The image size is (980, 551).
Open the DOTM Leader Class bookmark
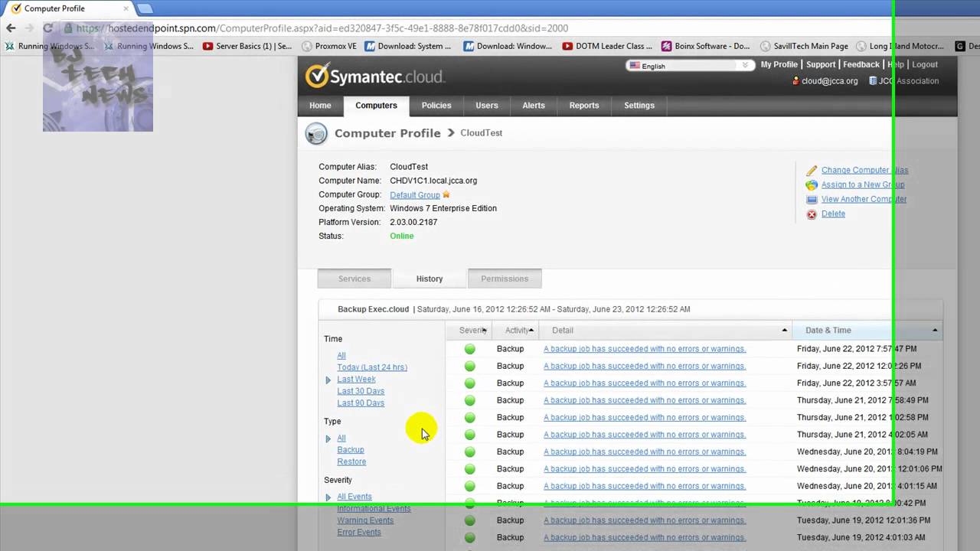pyautogui.click(x=608, y=46)
